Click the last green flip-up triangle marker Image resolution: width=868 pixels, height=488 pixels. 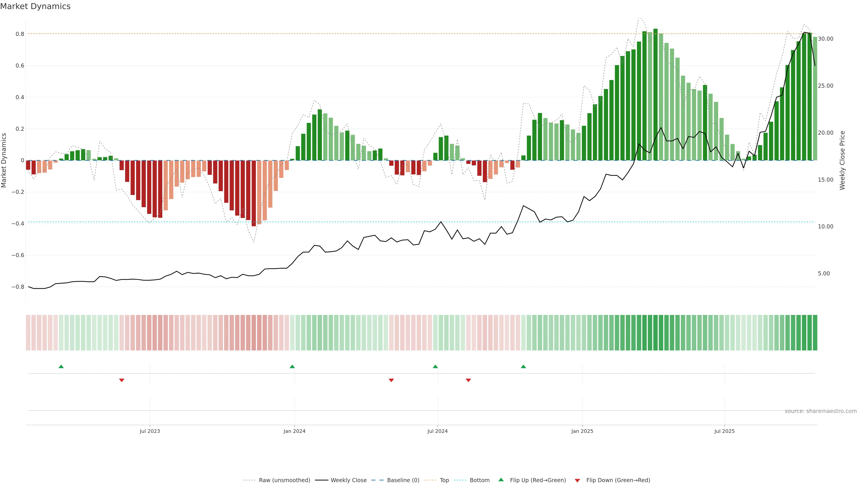pos(523,366)
